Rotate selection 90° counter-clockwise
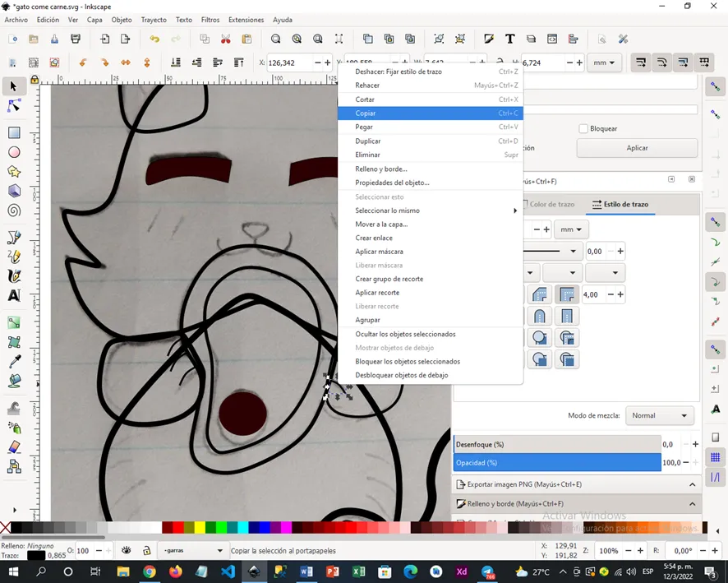728x583 pixels. [83, 62]
